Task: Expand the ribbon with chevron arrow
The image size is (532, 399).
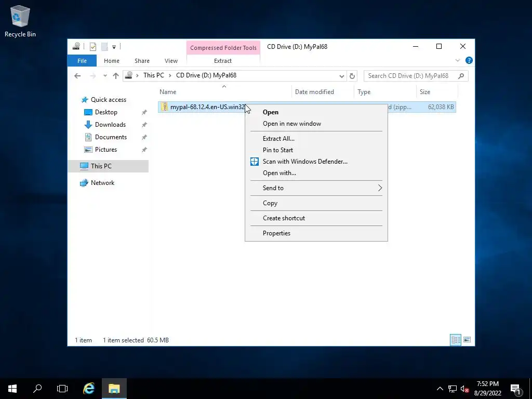Action: point(457,60)
